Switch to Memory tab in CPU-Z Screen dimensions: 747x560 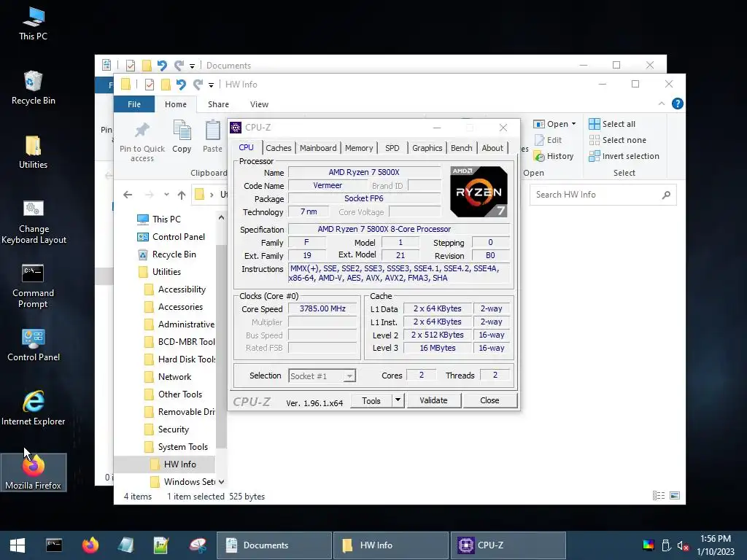coord(359,148)
